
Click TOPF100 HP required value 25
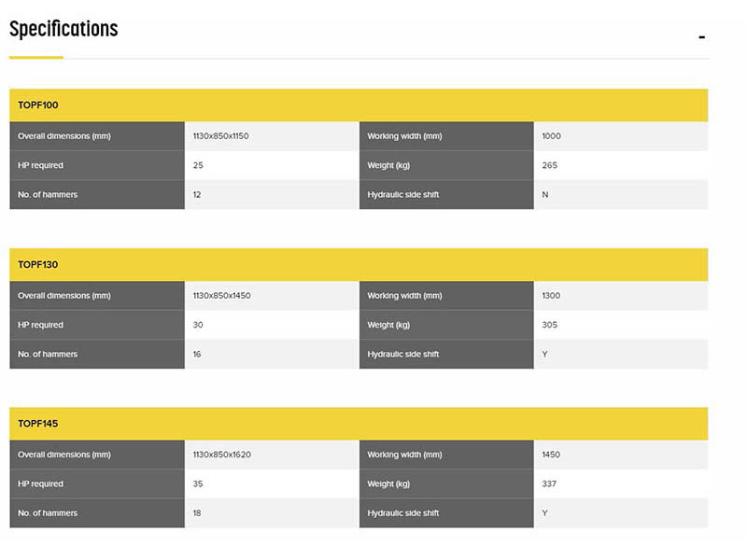(198, 165)
